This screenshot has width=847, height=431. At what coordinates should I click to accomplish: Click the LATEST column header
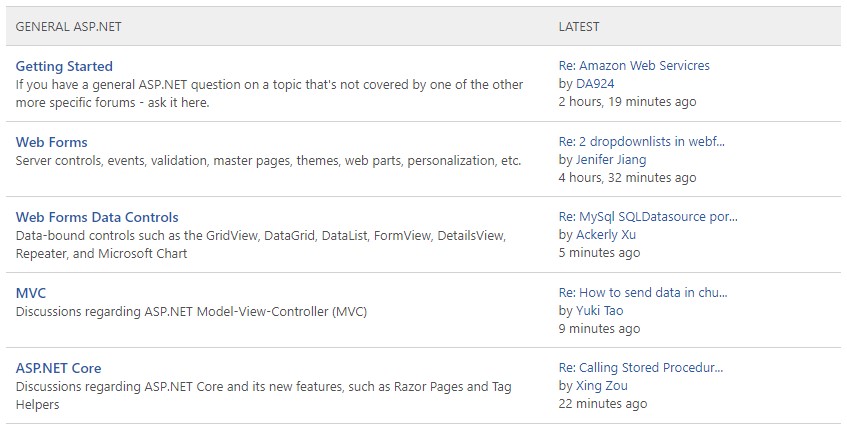click(579, 26)
